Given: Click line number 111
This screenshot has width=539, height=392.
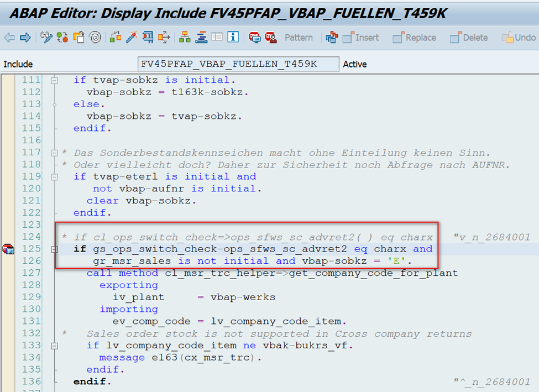Looking at the screenshot, I should click(32, 80).
